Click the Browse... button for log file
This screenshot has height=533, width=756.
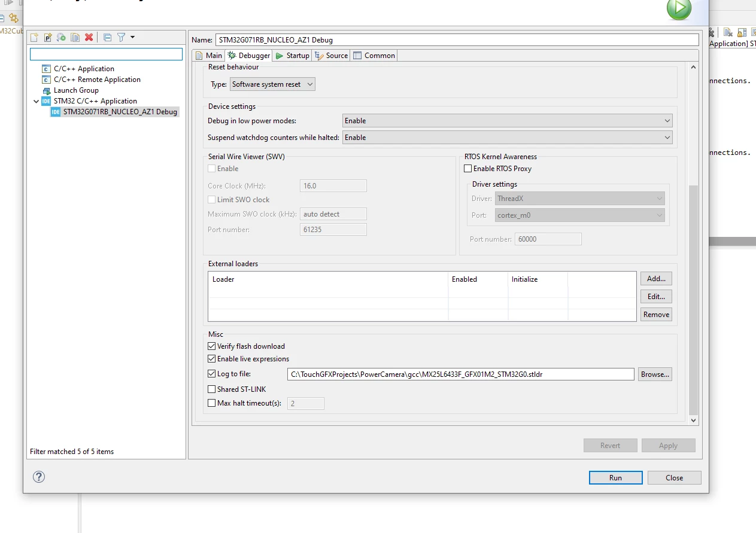[655, 374]
